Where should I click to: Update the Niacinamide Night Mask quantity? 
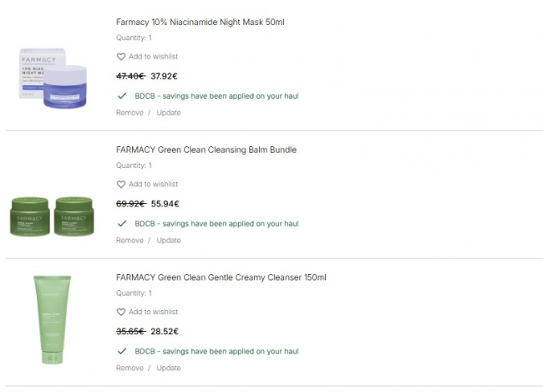(169, 113)
